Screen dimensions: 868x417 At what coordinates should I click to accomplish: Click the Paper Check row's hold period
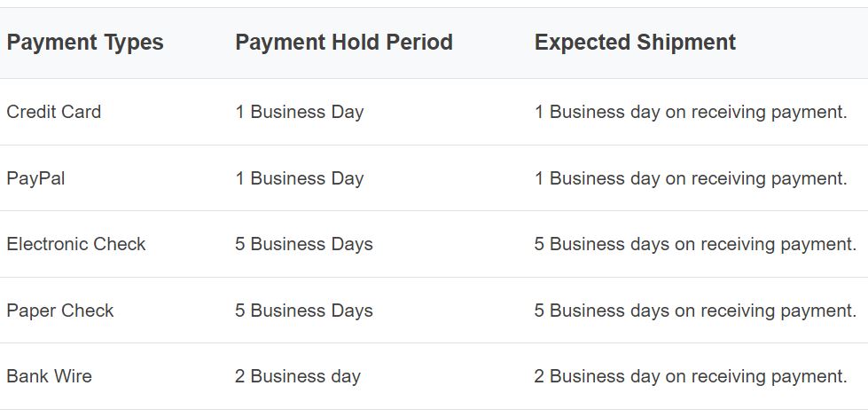pos(304,311)
